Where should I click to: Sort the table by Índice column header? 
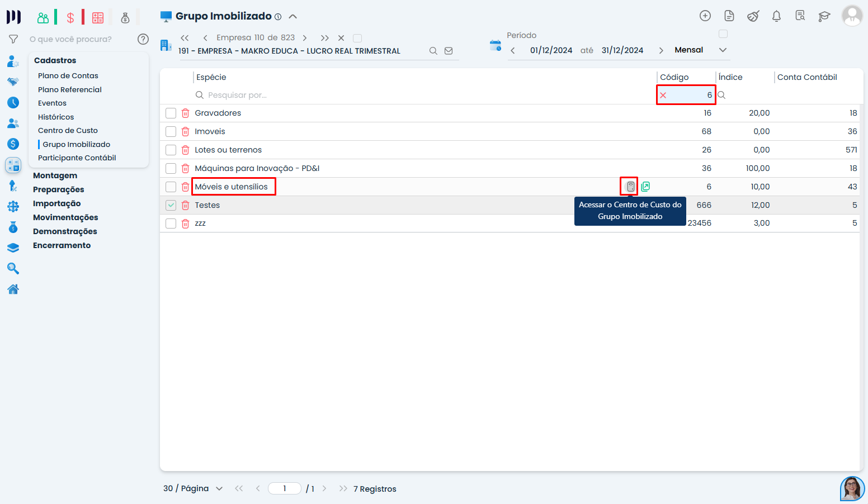pyautogui.click(x=730, y=77)
